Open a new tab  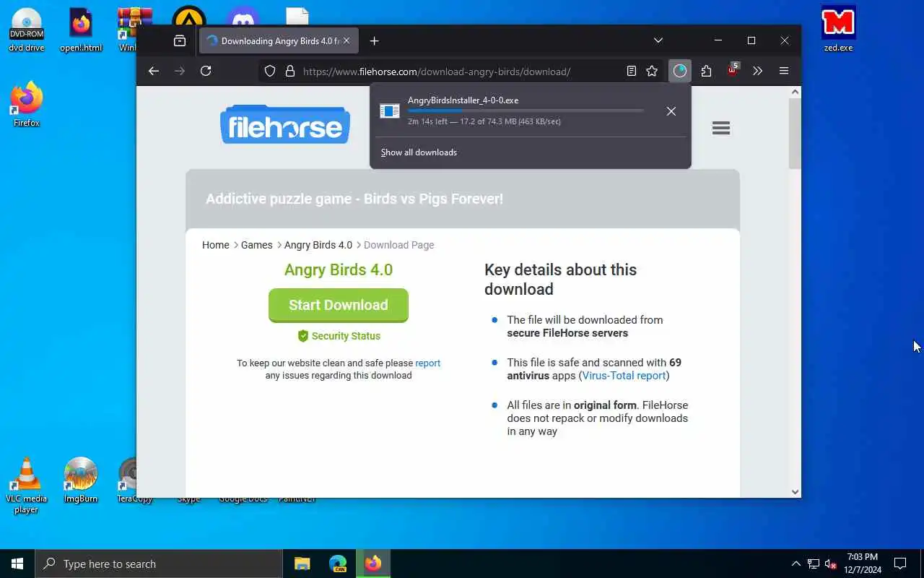374,41
